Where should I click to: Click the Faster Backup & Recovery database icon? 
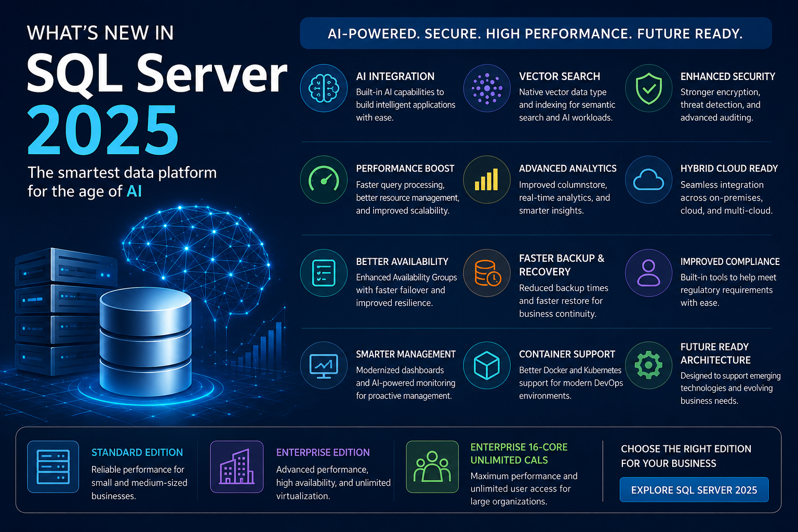[487, 273]
